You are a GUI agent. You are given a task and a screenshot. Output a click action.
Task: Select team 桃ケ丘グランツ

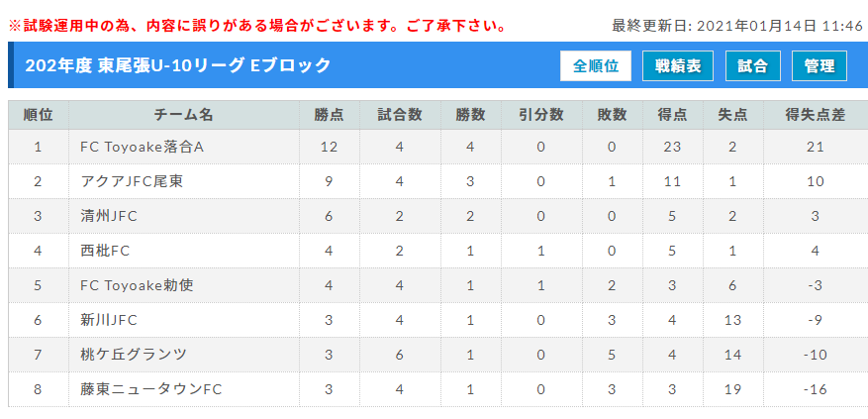pos(134,355)
